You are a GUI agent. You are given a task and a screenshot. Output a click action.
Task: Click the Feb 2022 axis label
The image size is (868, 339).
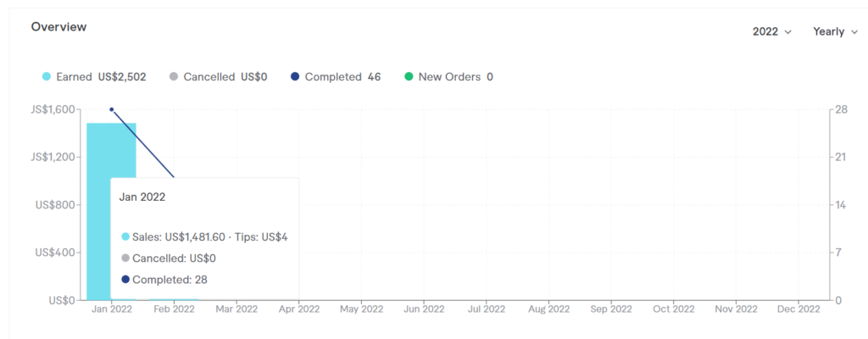pos(173,310)
